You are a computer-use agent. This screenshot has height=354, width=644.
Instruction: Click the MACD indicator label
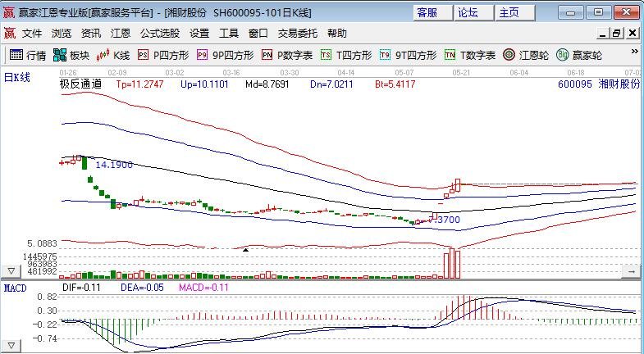tap(16, 288)
